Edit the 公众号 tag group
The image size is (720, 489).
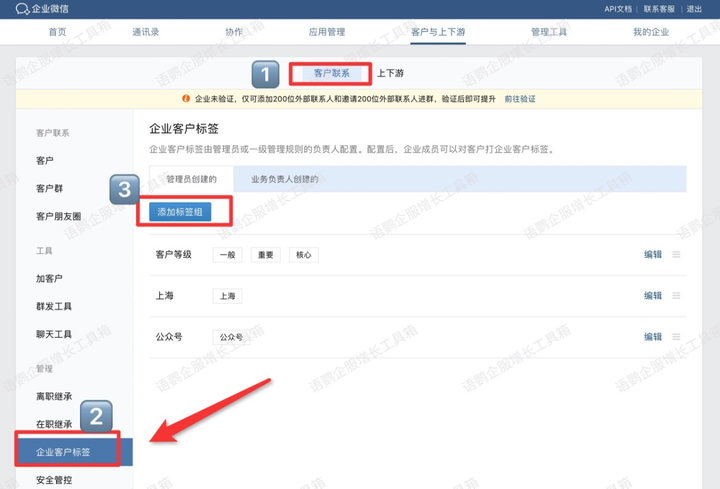pos(652,337)
